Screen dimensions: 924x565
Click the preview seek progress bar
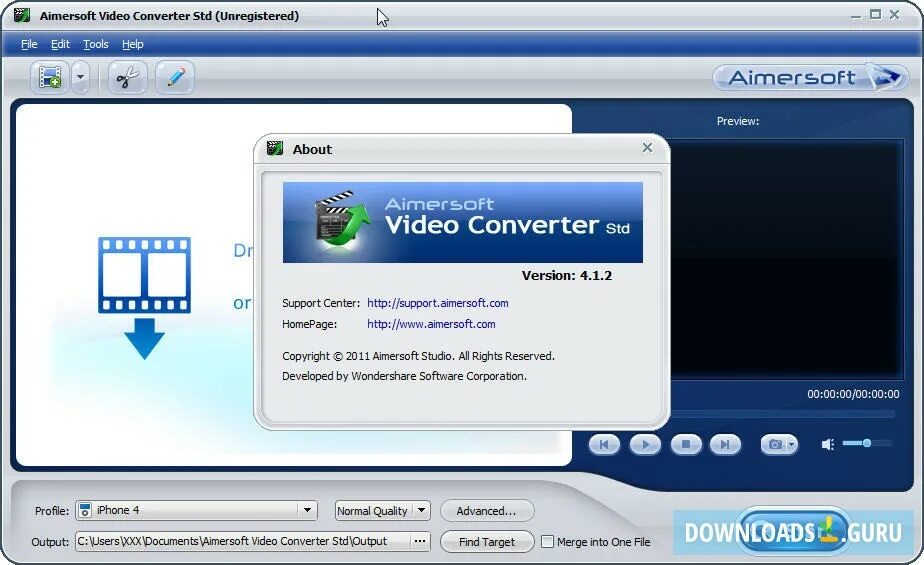pos(783,414)
